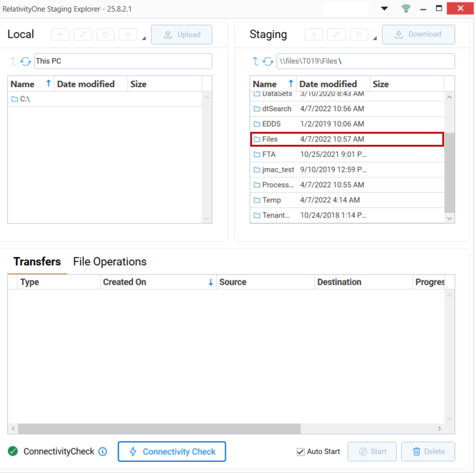Click the Start transfer button
Image resolution: width=476 pixels, height=473 pixels.
[372, 452]
